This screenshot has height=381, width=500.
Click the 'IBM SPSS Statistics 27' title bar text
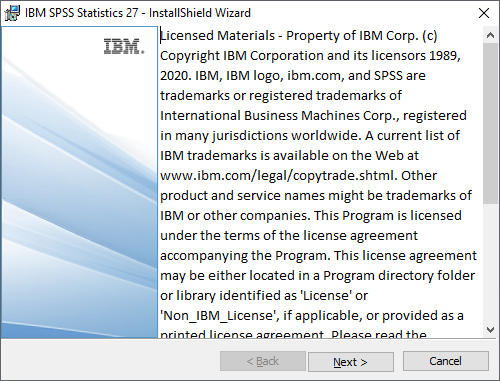81,13
